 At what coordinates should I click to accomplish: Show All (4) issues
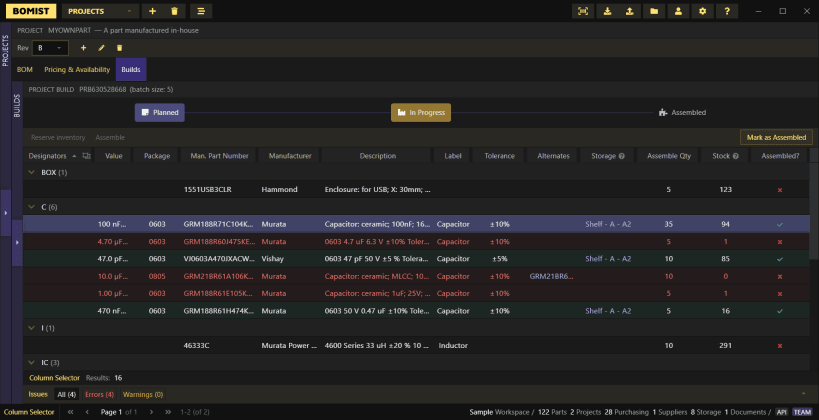[x=66, y=394]
